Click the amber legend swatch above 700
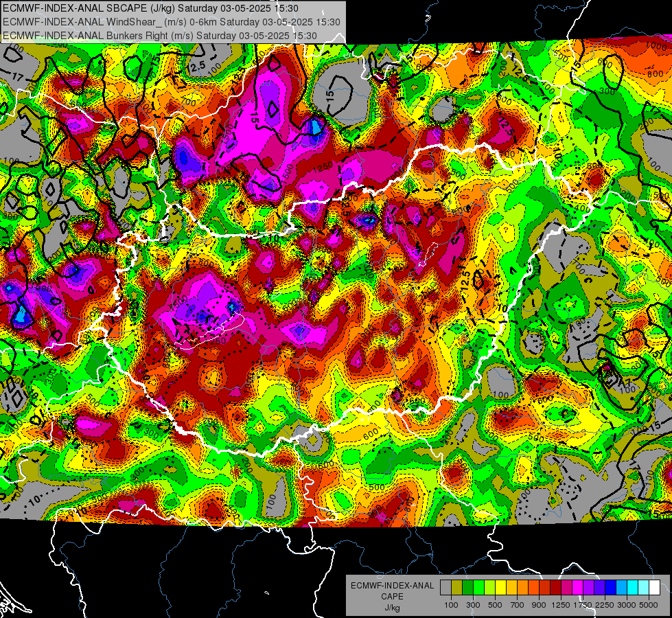672x618 pixels. click(511, 588)
